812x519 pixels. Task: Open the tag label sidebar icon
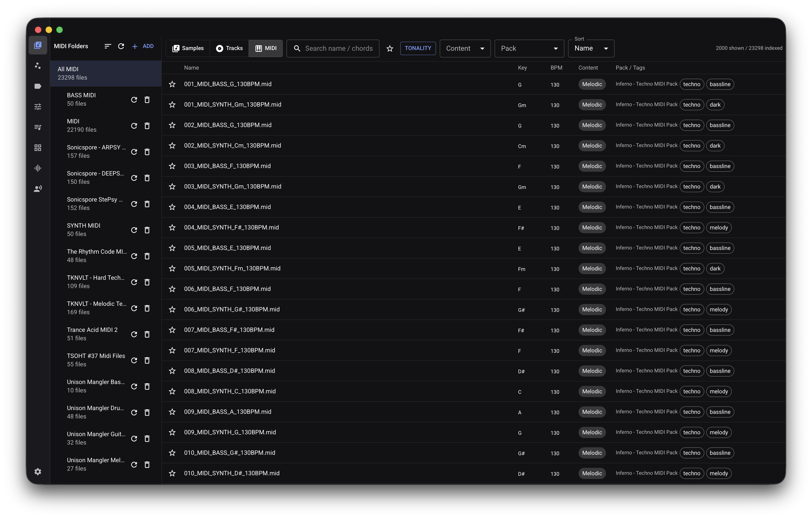tap(38, 86)
